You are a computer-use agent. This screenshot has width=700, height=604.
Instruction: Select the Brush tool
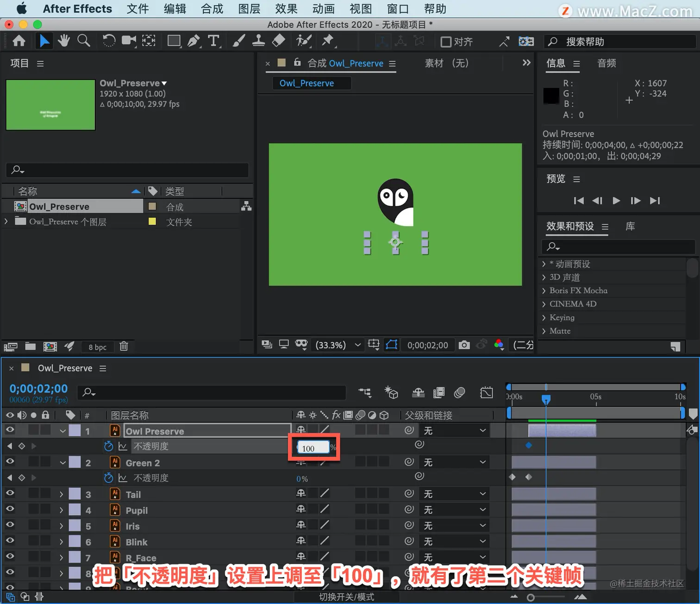coord(238,41)
